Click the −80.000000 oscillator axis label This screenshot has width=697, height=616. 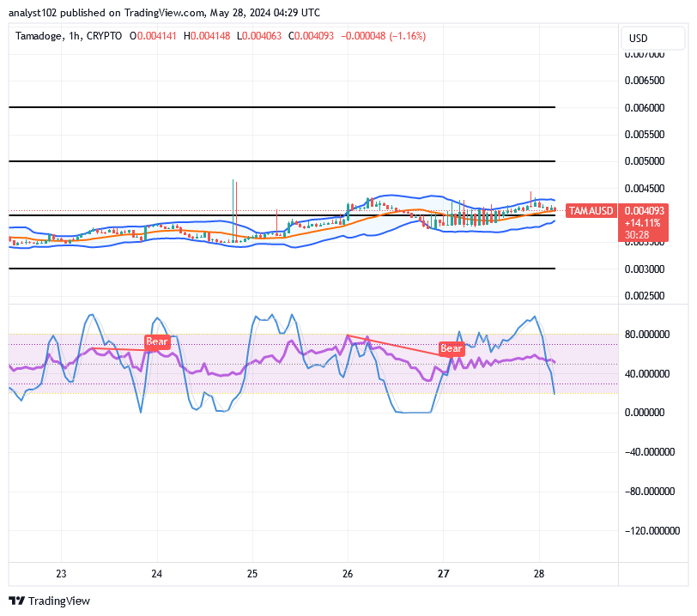click(x=650, y=492)
